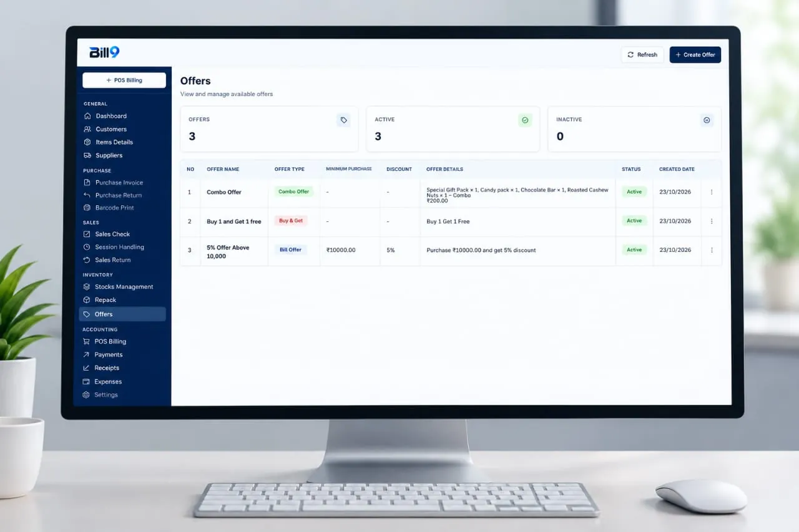Open row menu for Buy 1 and Get 1 free
This screenshot has height=532, width=799.
712,221
